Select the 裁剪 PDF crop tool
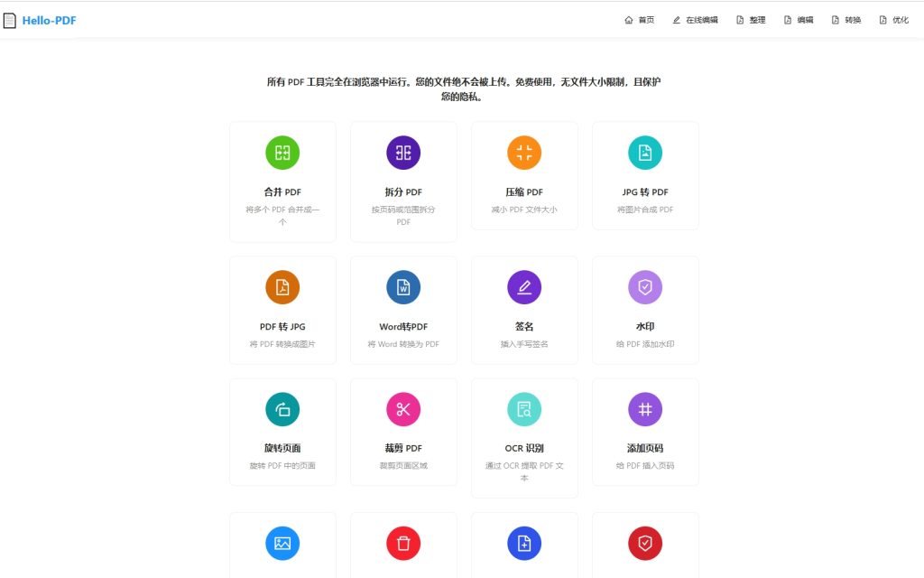The width and height of the screenshot is (924, 578). tap(403, 431)
